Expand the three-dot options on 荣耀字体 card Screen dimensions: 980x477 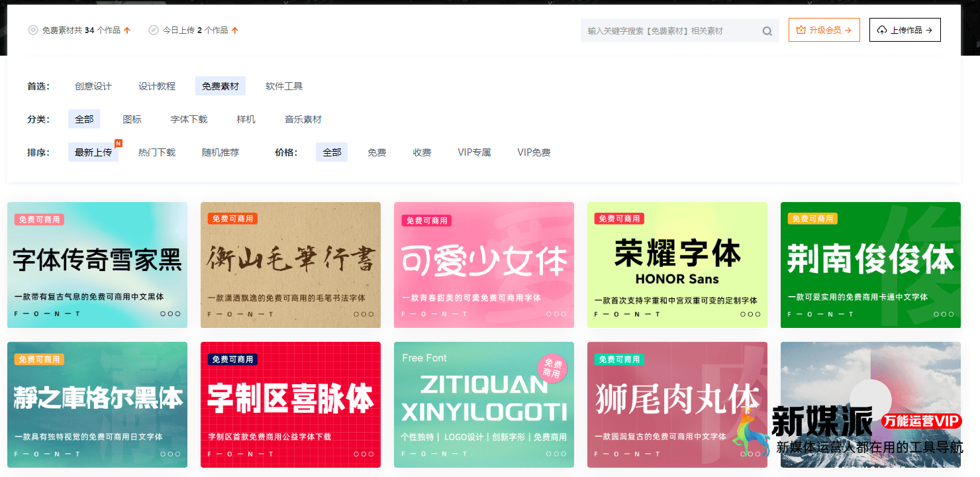(x=752, y=314)
